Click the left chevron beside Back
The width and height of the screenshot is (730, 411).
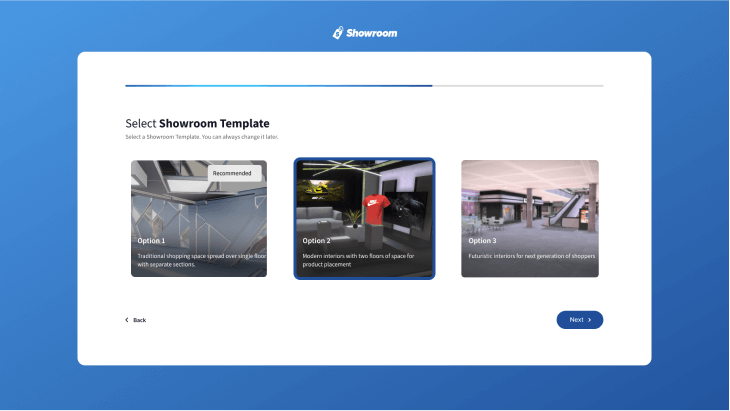127,320
